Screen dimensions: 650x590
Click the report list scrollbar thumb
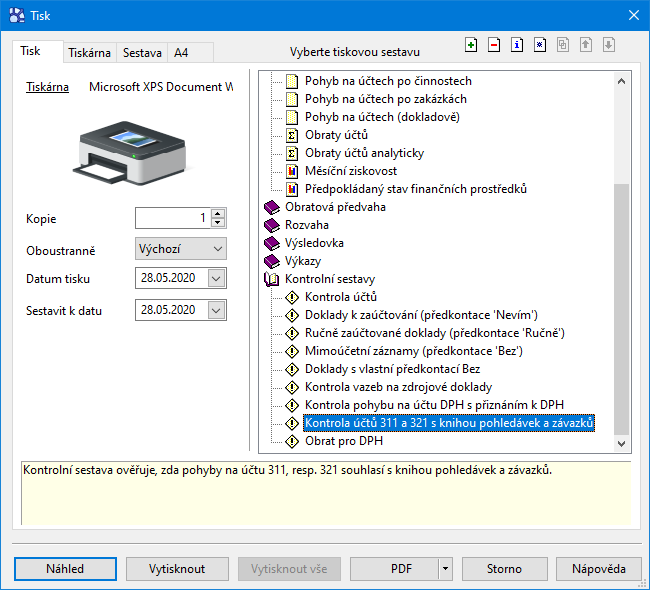[x=621, y=309]
